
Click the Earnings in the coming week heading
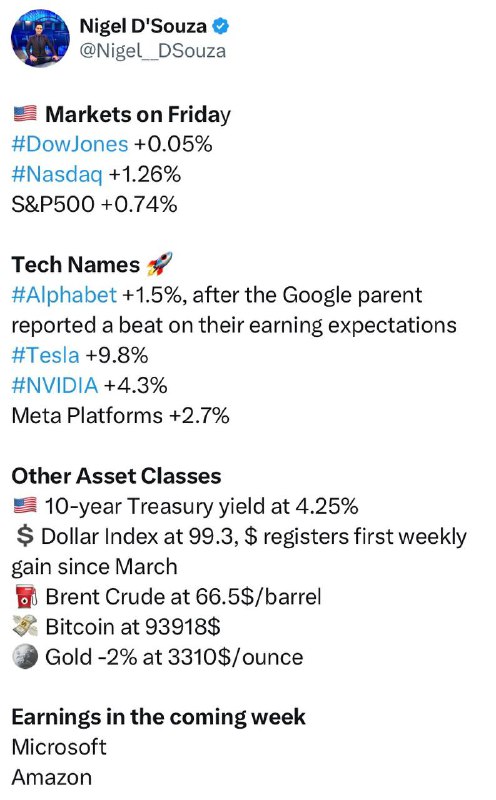[158, 717]
